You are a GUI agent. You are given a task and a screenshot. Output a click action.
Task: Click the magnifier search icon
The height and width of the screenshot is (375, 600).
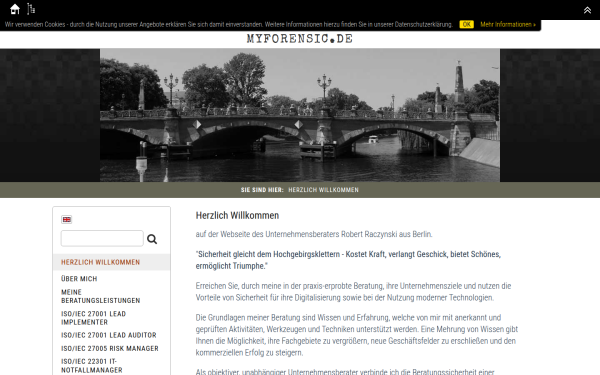pos(152,239)
